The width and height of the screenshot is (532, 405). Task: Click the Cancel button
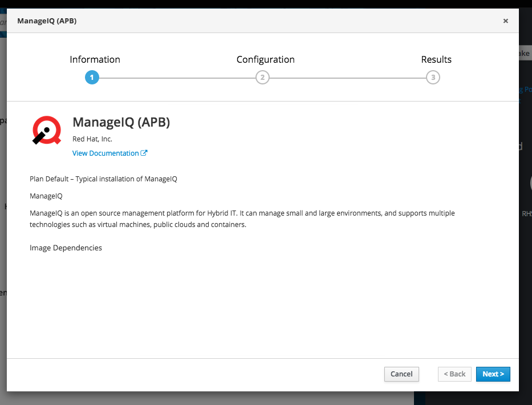[x=401, y=374]
